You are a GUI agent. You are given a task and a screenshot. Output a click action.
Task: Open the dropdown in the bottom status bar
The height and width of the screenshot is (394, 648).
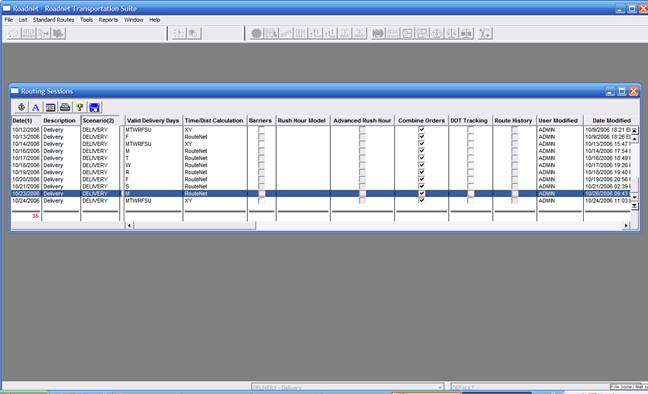pos(440,387)
